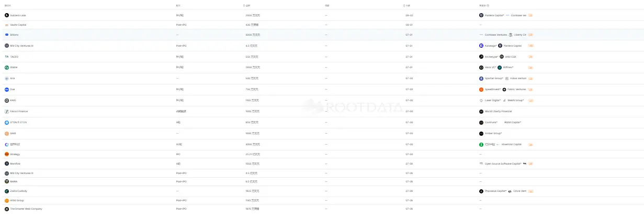Open The Smarter Web Company link
The image size is (644, 217).
pyautogui.click(x=26, y=209)
